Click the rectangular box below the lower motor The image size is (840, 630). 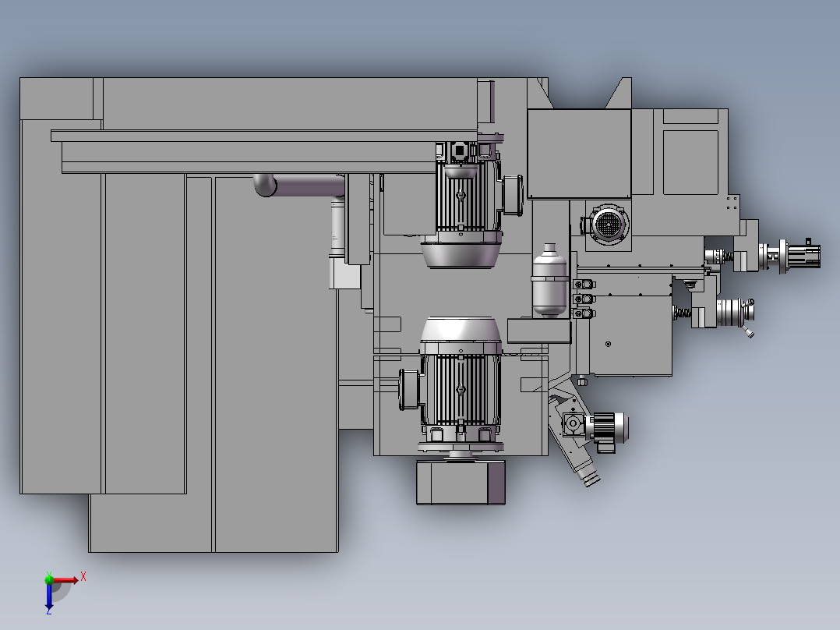click(x=461, y=483)
